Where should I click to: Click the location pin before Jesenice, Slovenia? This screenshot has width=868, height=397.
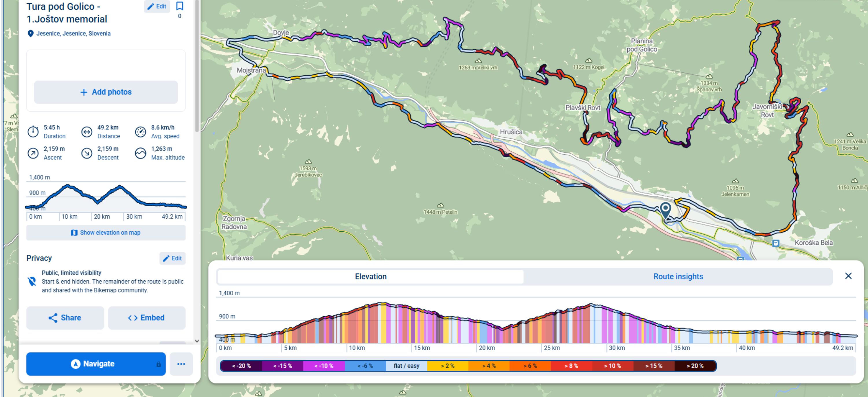coord(31,33)
